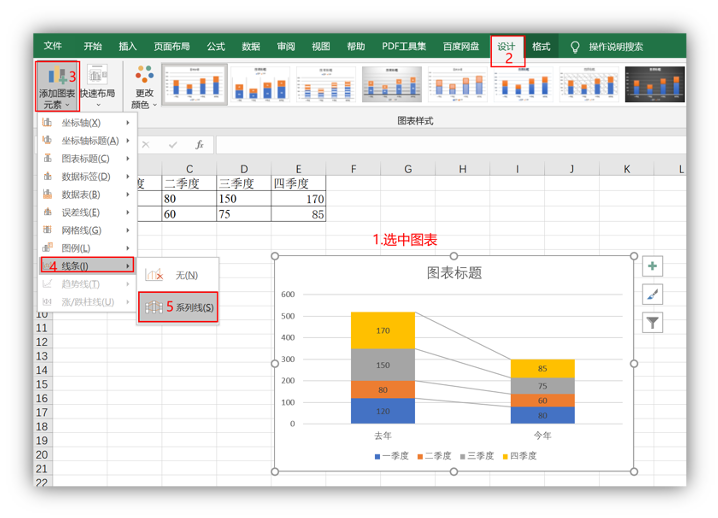This screenshot has width=718, height=518.
Task: Open the 开始 tab
Action: pos(92,46)
